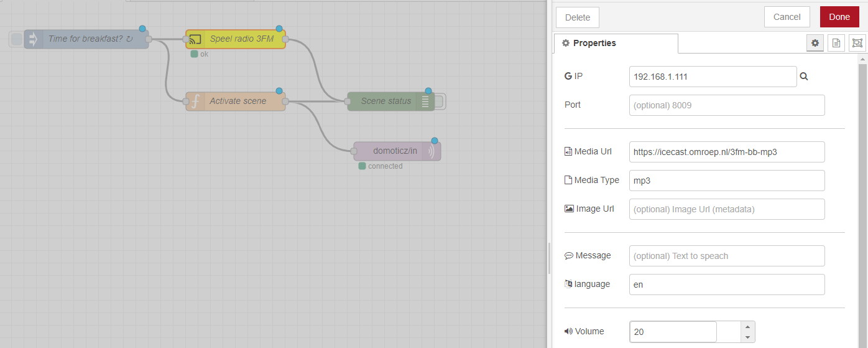This screenshot has height=348, width=868.
Task: Toggle the Scene status debug output button
Action: point(440,101)
